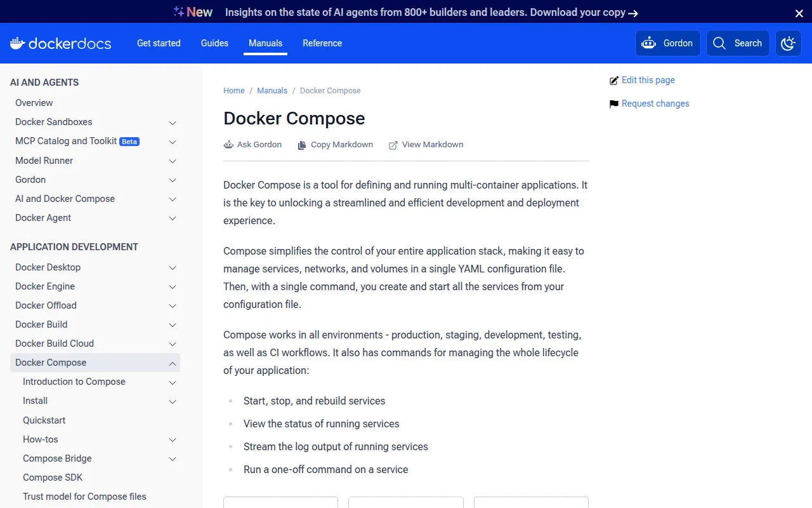
Task: Open Docker Agent sidebar item
Action: pos(43,218)
